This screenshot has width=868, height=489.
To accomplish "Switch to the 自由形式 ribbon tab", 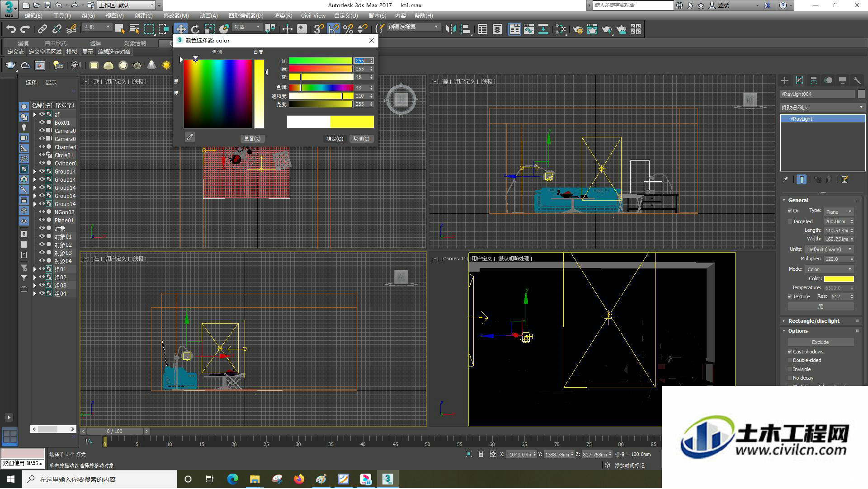I will 55,43.
